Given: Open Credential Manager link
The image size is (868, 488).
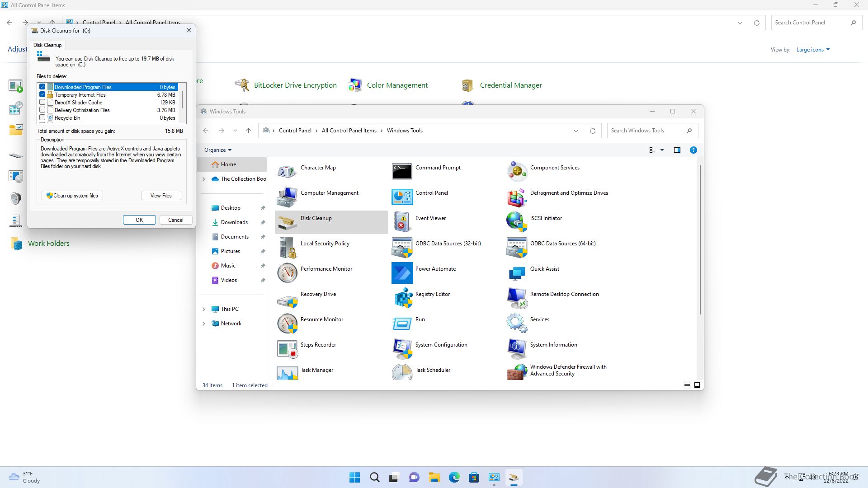Looking at the screenshot, I should point(511,85).
